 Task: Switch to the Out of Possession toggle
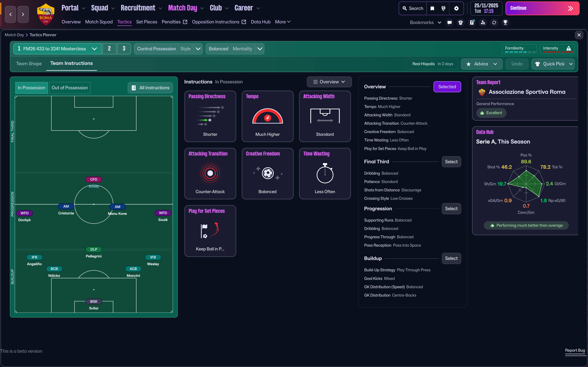(x=70, y=88)
